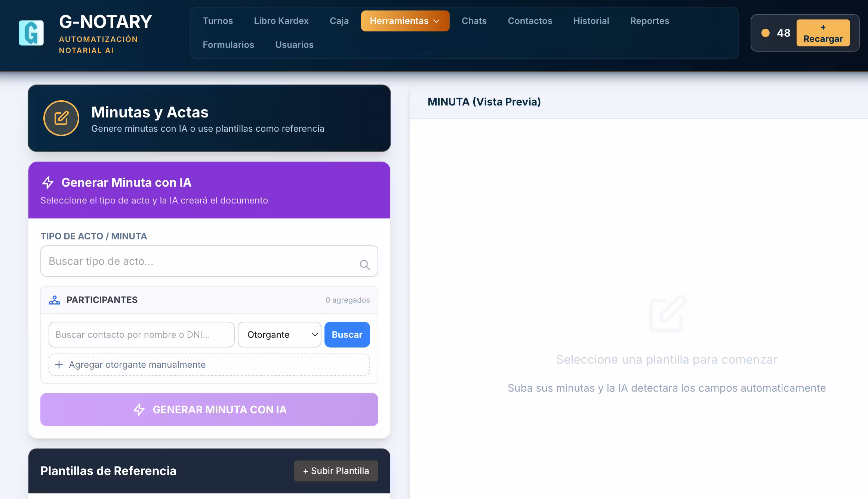The width and height of the screenshot is (868, 499).
Task: Click the magnifier icon in the acto search field
Action: [x=364, y=265]
